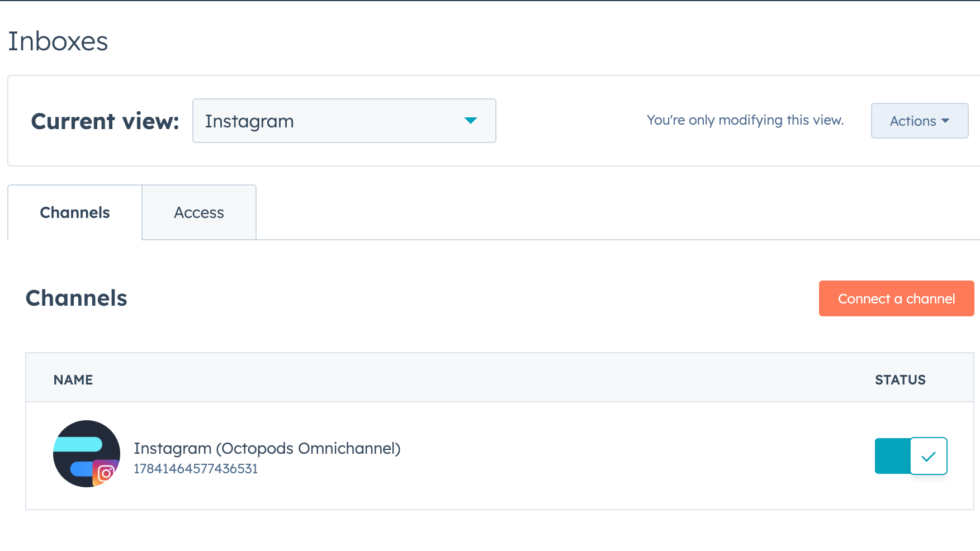
Task: Click the teal caret in the view selector
Action: click(x=471, y=121)
